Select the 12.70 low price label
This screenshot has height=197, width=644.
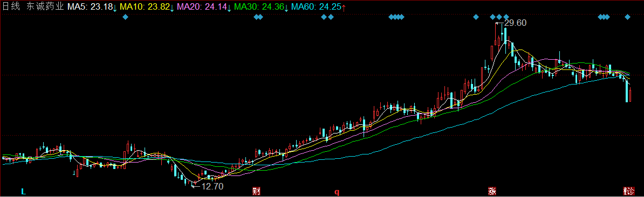[213, 187]
